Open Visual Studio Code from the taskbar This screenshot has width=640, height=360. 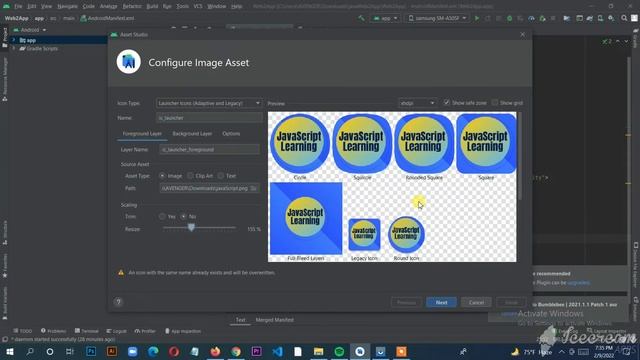(x=278, y=351)
